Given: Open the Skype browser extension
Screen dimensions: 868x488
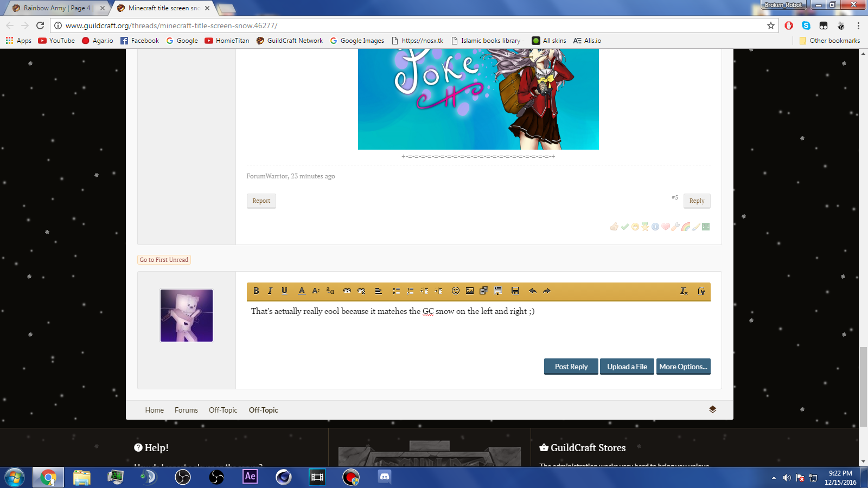Looking at the screenshot, I should coord(806,25).
